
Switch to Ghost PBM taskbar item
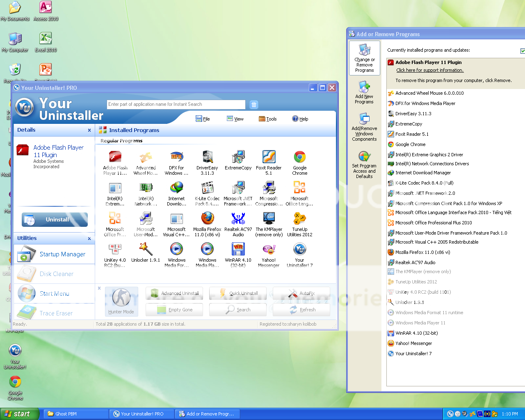tap(76, 414)
